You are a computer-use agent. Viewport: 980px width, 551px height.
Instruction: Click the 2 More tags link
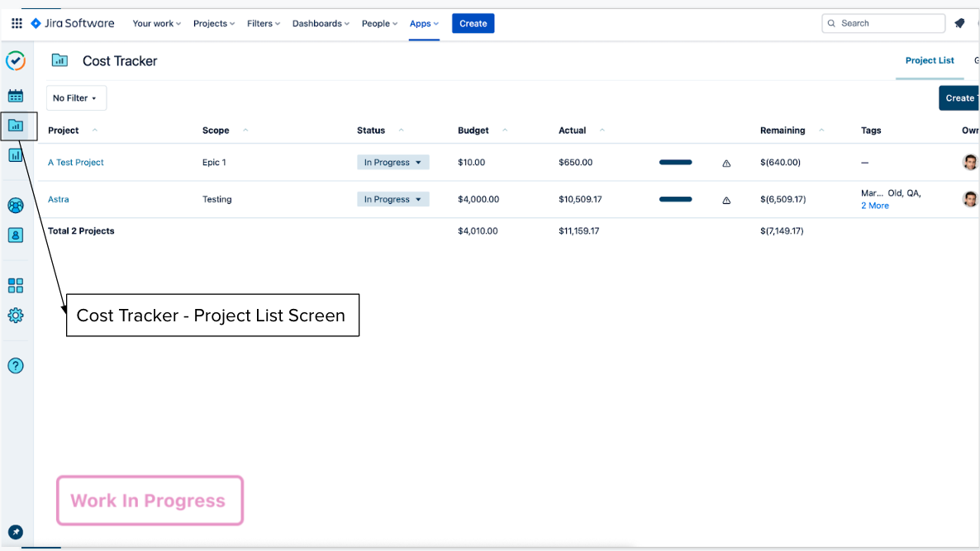875,206
